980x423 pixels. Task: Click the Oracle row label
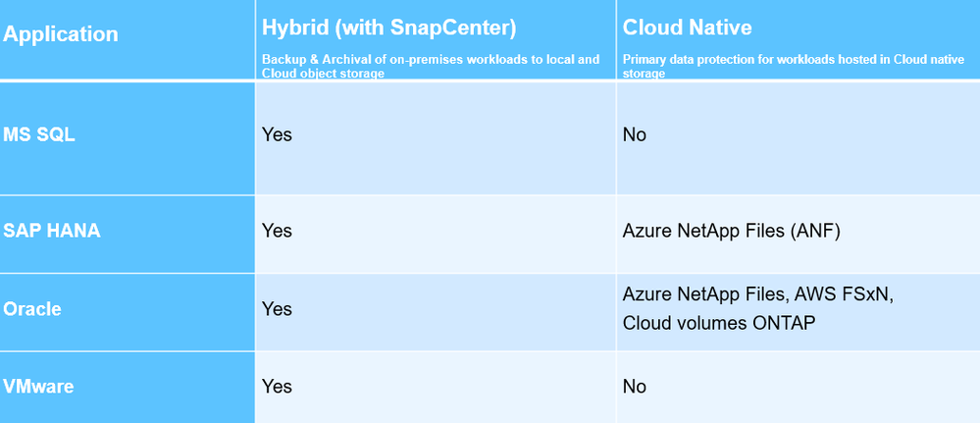pos(32,308)
